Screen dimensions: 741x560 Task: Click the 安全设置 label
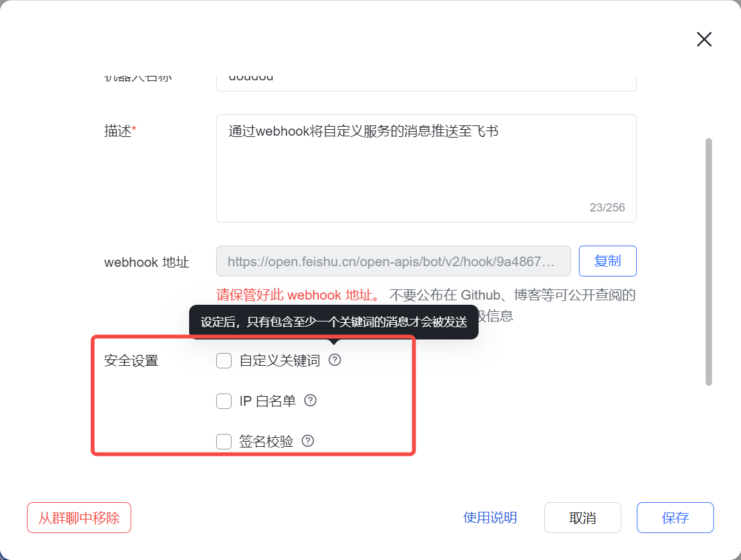point(131,361)
